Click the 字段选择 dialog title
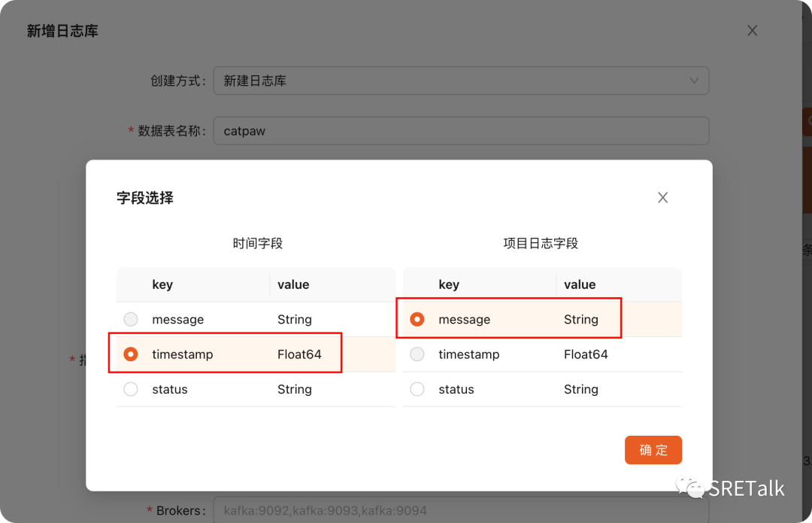 point(145,197)
